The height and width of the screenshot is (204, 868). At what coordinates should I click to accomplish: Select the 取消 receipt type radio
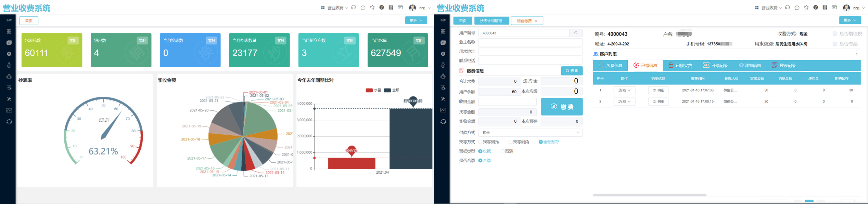point(502,151)
